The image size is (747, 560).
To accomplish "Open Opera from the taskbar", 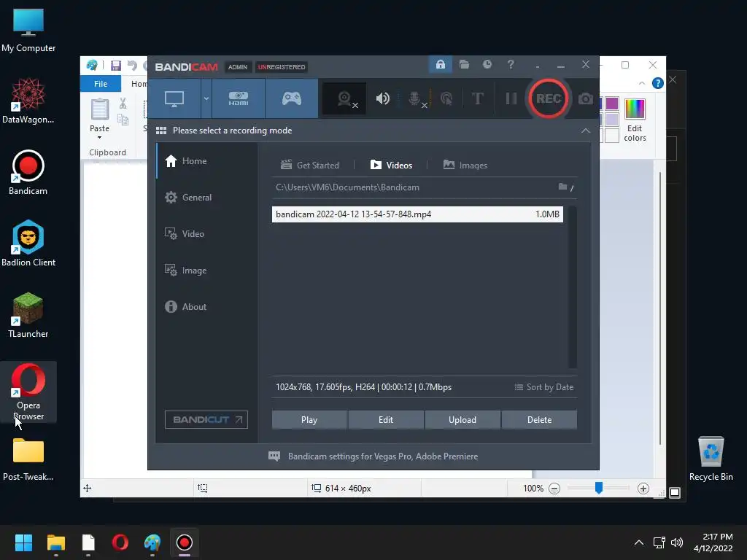I will [x=120, y=542].
